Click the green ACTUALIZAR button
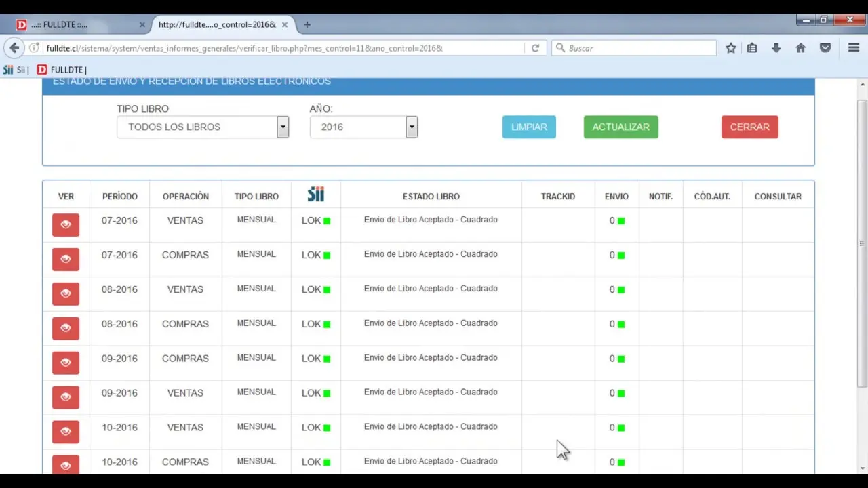Viewport: 868px width, 488px height. pyautogui.click(x=620, y=127)
